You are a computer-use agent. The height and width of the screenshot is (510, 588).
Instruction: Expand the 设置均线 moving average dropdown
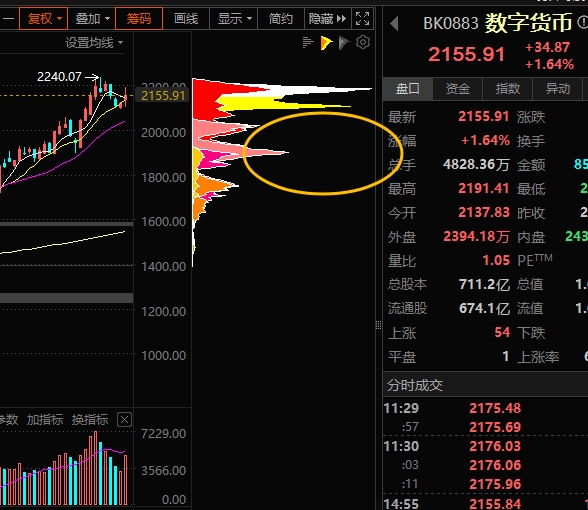(x=94, y=43)
